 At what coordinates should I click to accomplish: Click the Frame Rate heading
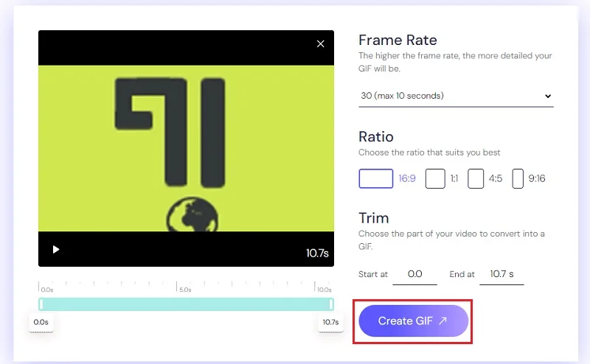398,41
